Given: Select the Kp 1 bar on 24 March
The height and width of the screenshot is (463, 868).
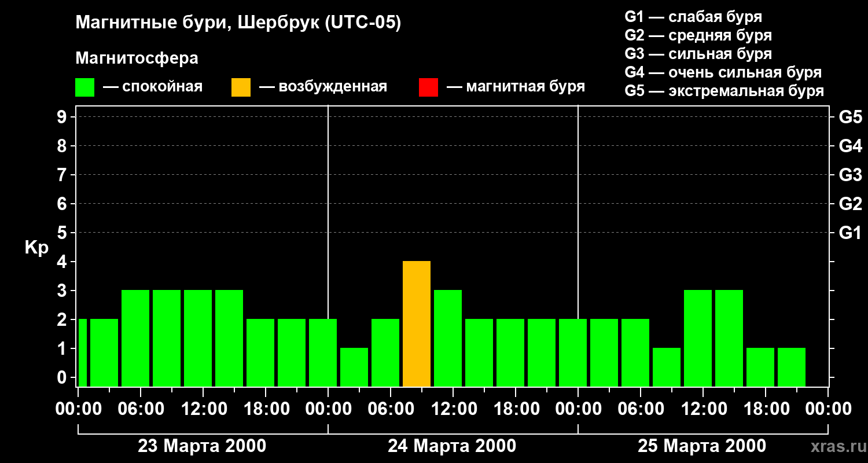Looking at the screenshot, I should (x=354, y=367).
